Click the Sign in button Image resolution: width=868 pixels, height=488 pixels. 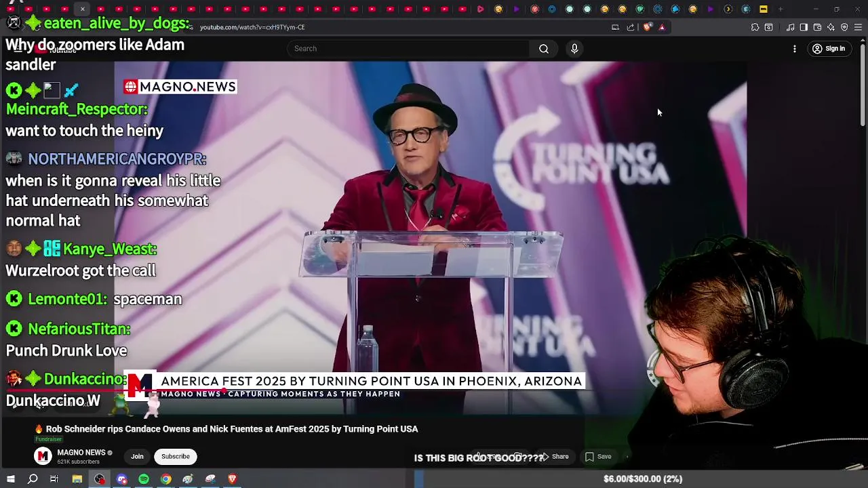click(829, 49)
